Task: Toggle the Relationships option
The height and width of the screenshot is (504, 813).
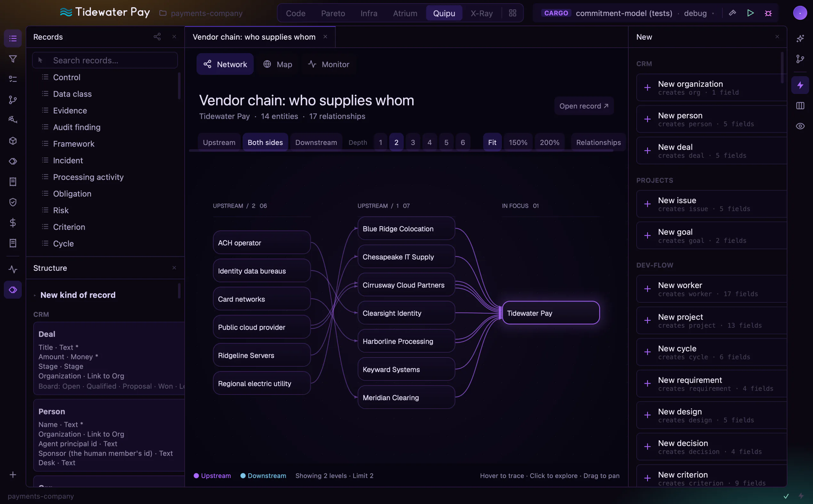Action: 598,142
